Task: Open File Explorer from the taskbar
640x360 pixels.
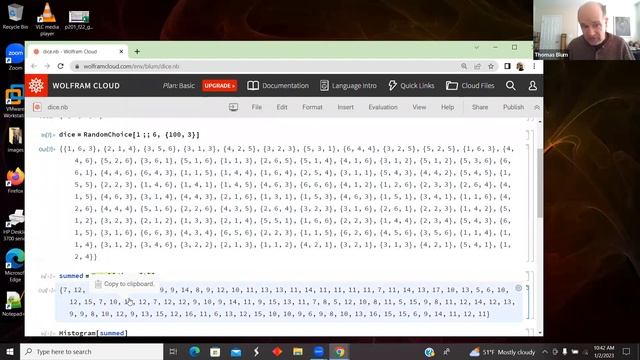Action: (298, 351)
